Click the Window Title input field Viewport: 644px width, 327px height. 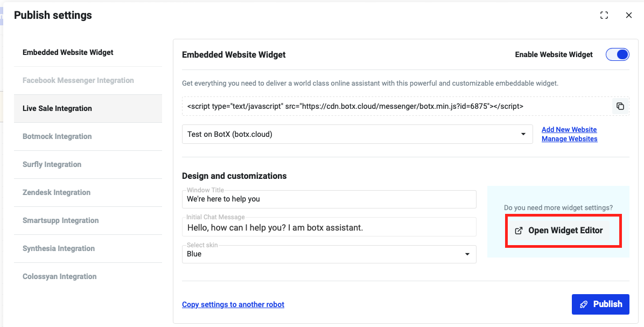[328, 199]
